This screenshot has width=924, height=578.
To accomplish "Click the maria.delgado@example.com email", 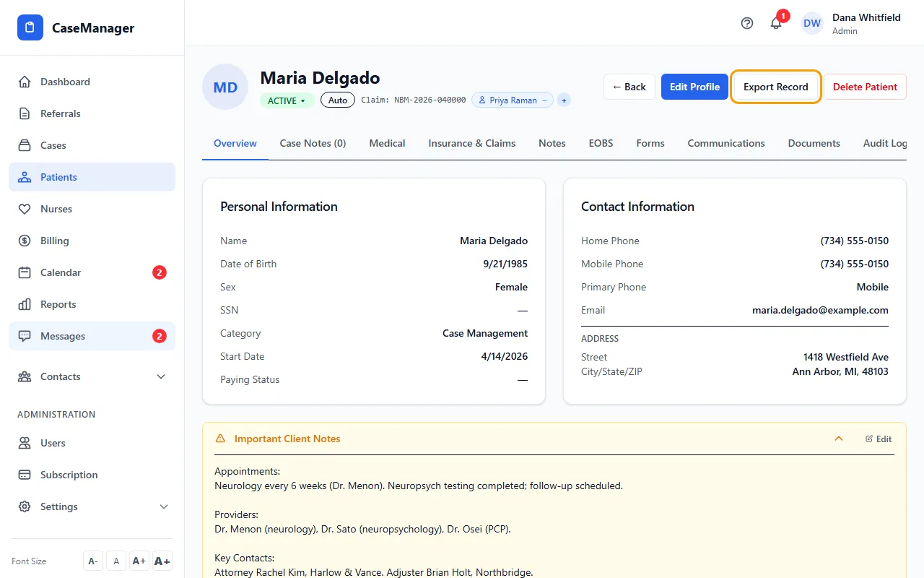I will (x=820, y=310).
